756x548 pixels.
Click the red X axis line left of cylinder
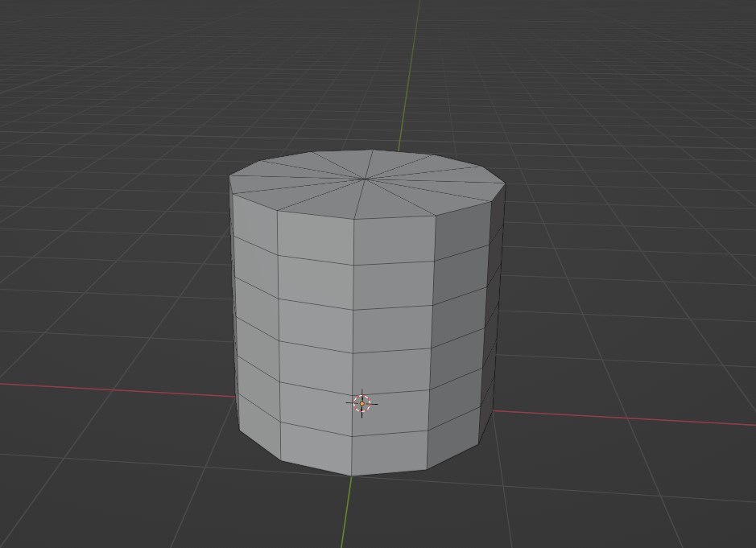121,389
